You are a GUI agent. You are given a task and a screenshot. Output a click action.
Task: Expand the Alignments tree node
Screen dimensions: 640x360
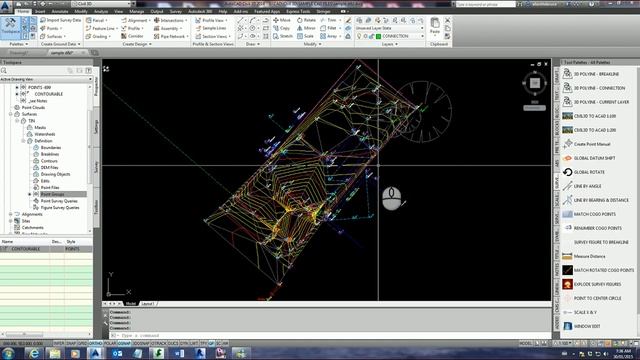click(11, 214)
